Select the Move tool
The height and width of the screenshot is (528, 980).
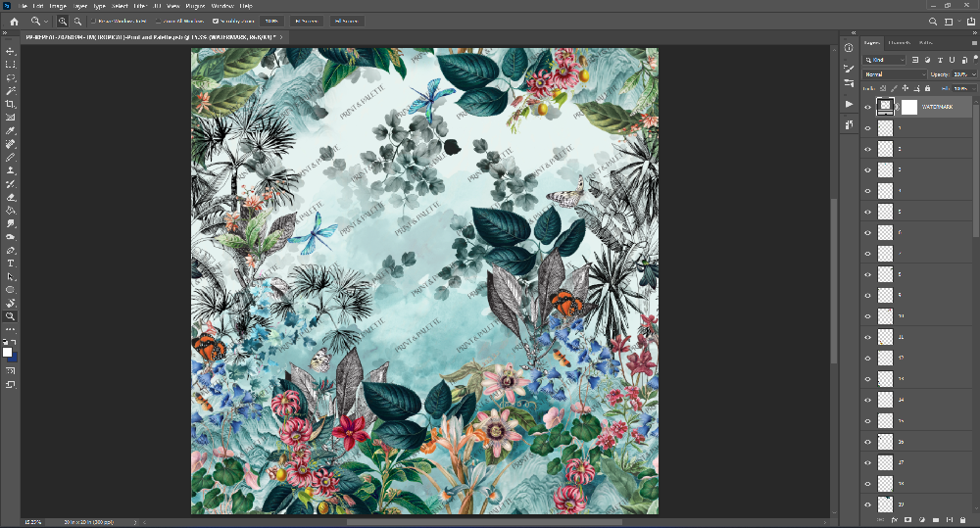[x=10, y=51]
